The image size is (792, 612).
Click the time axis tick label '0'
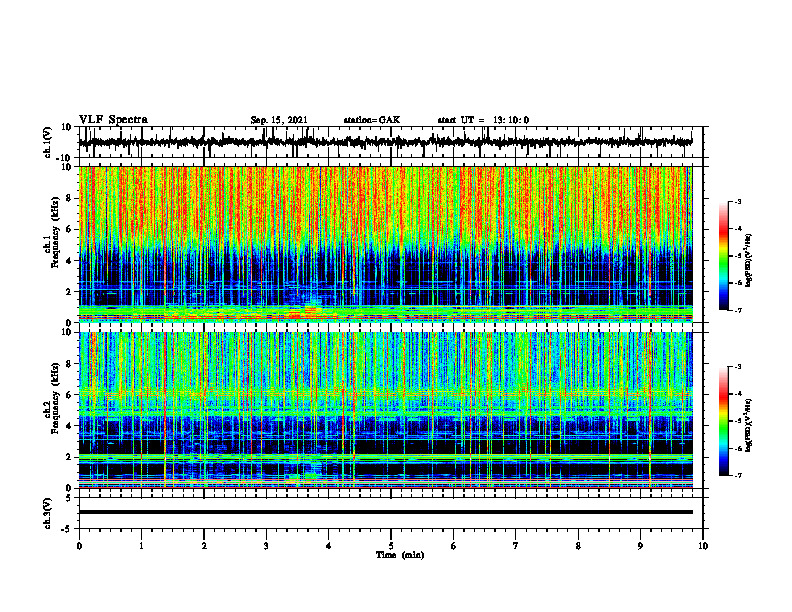tap(79, 546)
